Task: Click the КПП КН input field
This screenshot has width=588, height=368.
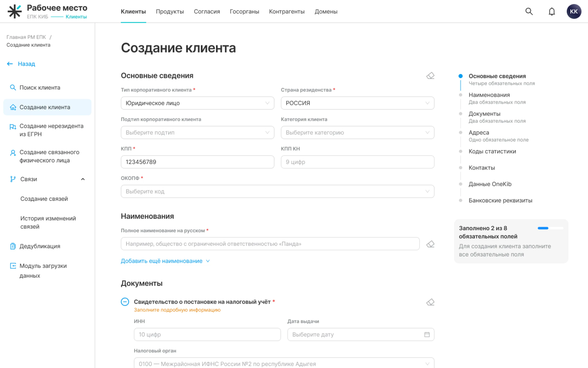Action: (357, 162)
